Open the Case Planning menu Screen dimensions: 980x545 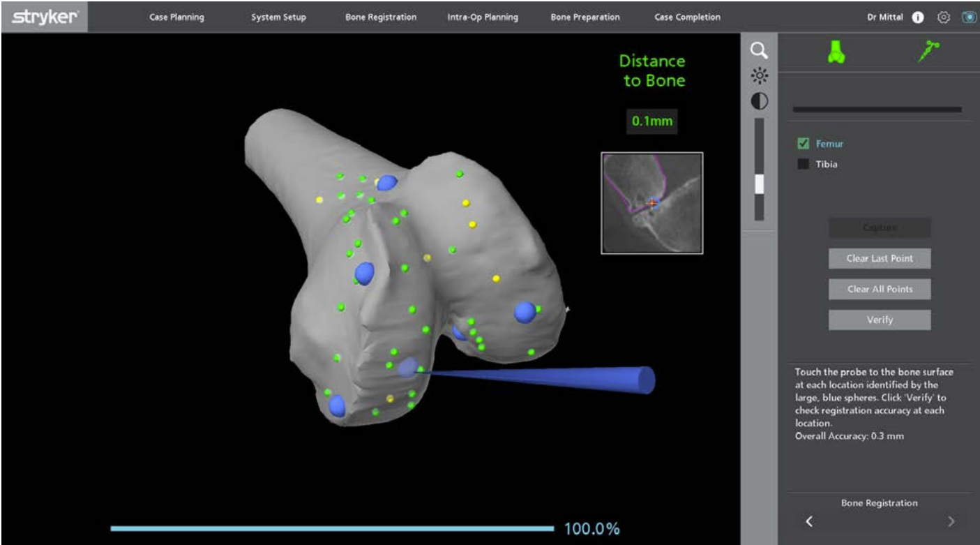pos(176,17)
